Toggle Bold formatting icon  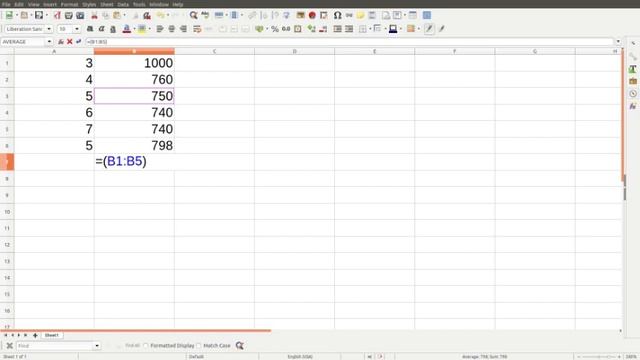pos(90,29)
